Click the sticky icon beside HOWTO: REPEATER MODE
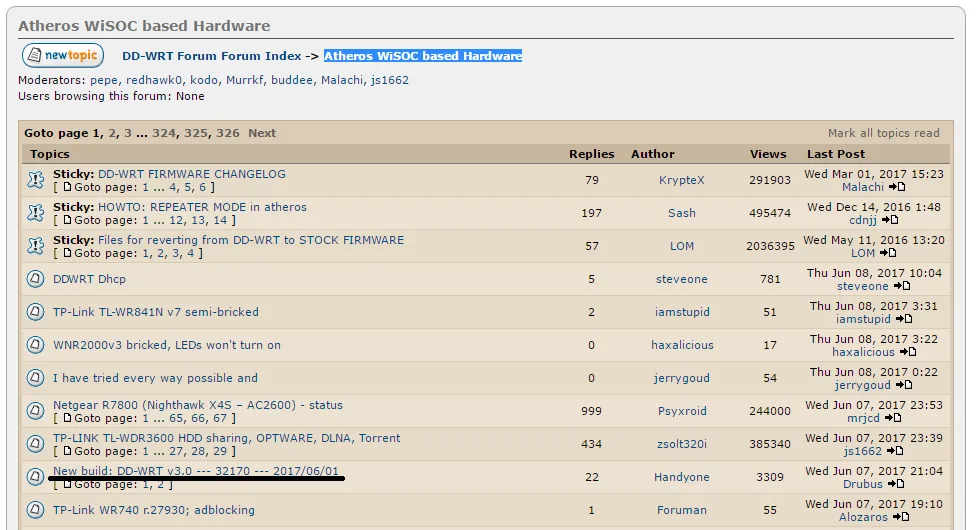This screenshot has width=978, height=530. 36,213
